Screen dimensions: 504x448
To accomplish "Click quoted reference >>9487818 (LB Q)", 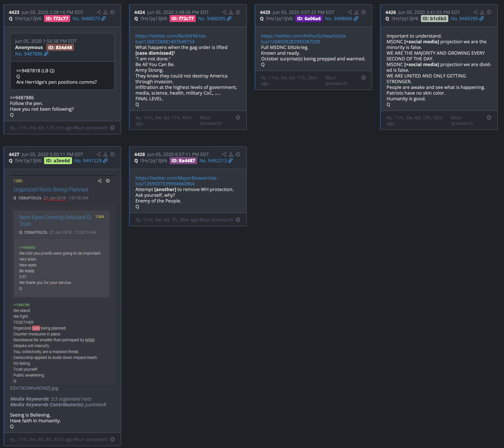I will pyautogui.click(x=35, y=71).
